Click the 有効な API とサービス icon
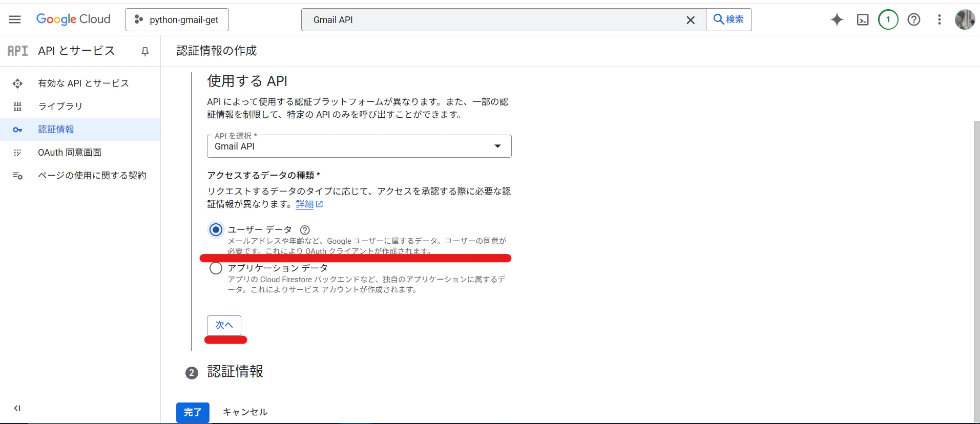 (17, 83)
